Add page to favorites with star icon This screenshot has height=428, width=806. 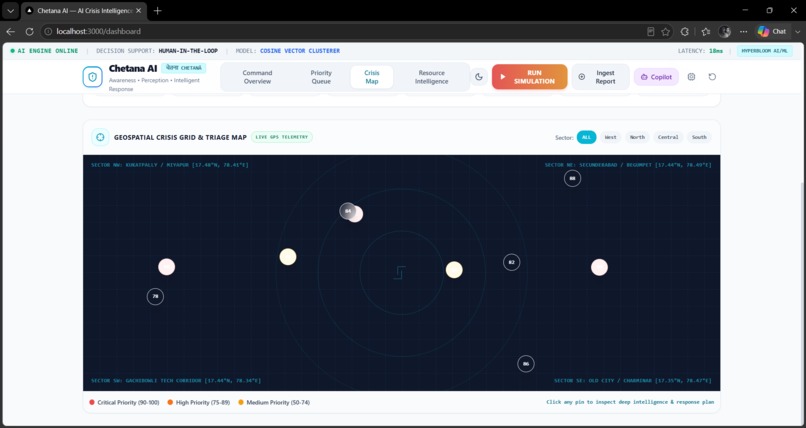click(x=666, y=31)
